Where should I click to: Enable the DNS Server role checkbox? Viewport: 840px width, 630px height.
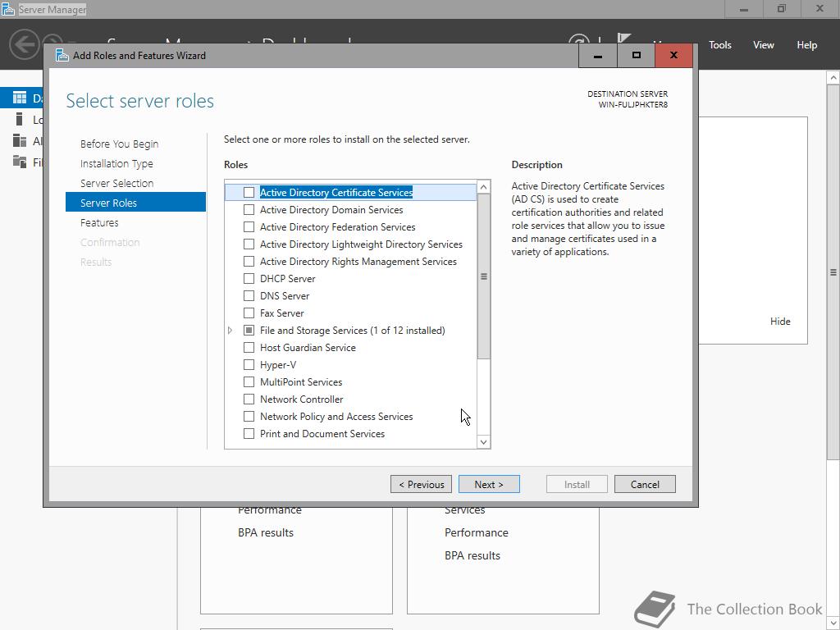point(249,295)
